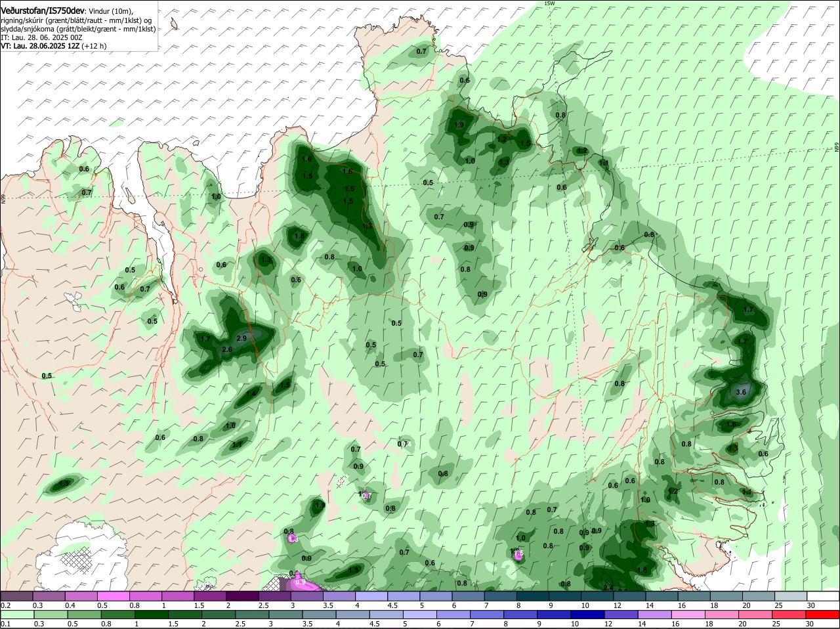Click the line 'IT: Lau. 28. 06. 2025 00Z'
The width and height of the screenshot is (840, 629).
click(41, 37)
